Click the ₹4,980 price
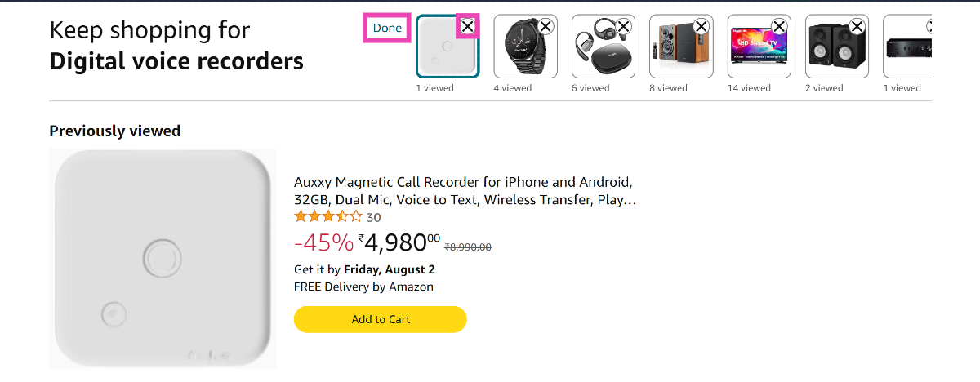The width and height of the screenshot is (980, 382). click(398, 242)
